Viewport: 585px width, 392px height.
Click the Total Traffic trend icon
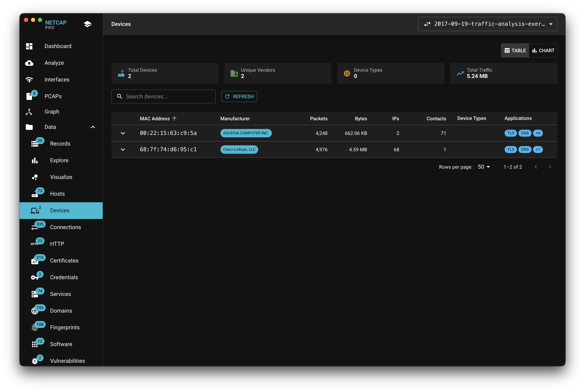(x=460, y=73)
